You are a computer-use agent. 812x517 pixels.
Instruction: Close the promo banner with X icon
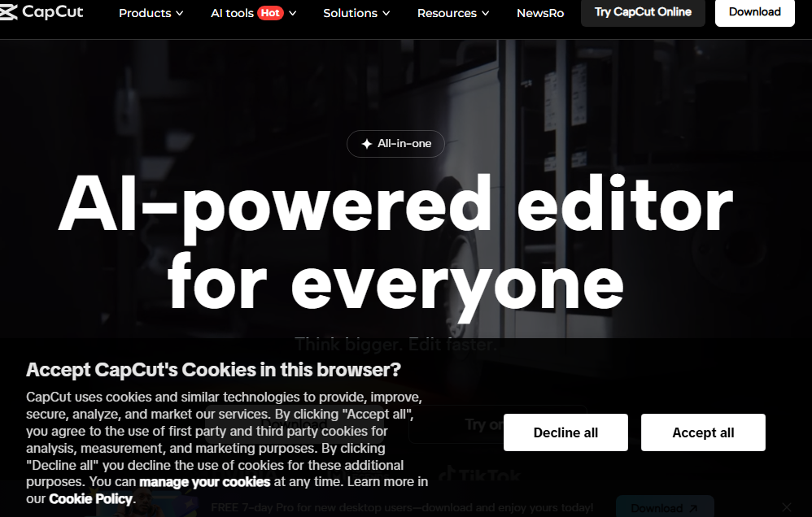(786, 508)
